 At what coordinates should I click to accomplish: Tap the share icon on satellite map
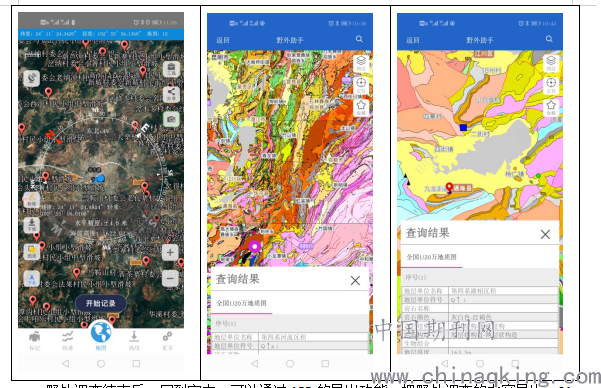click(171, 94)
